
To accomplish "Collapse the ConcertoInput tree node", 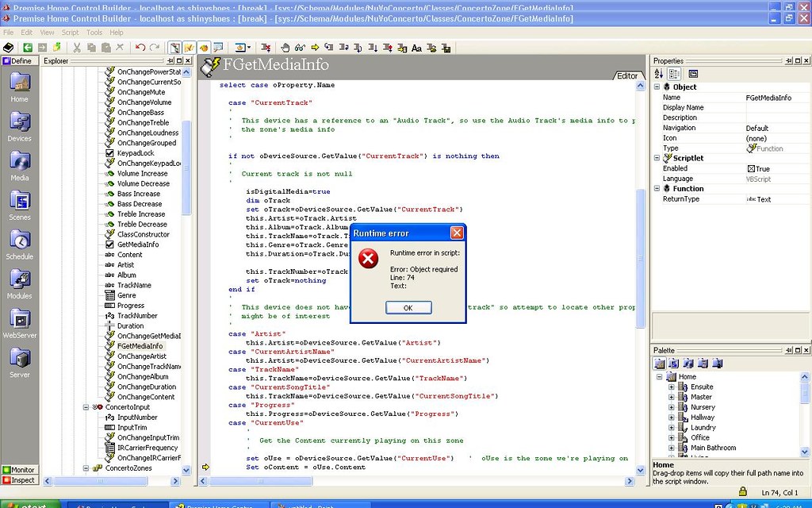I will point(86,407).
